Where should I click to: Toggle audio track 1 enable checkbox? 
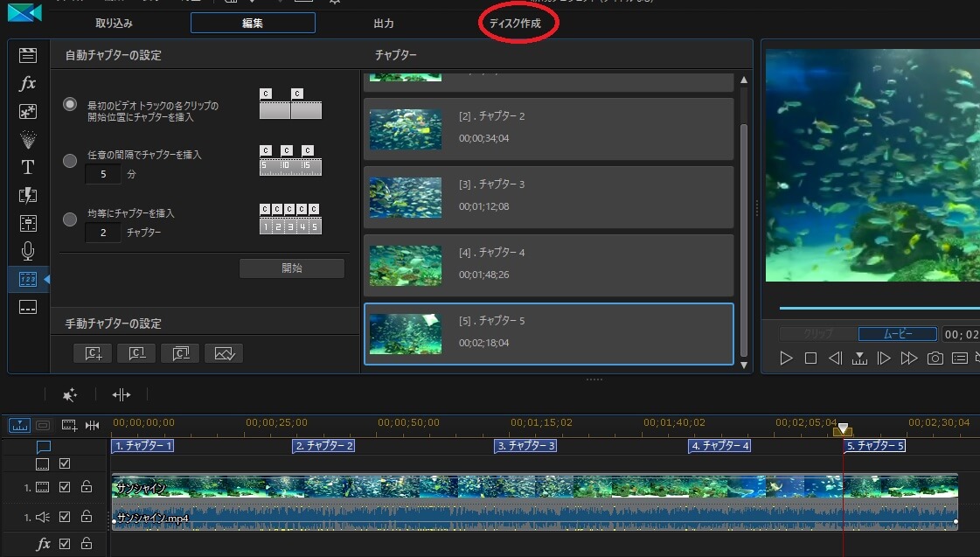pos(65,517)
